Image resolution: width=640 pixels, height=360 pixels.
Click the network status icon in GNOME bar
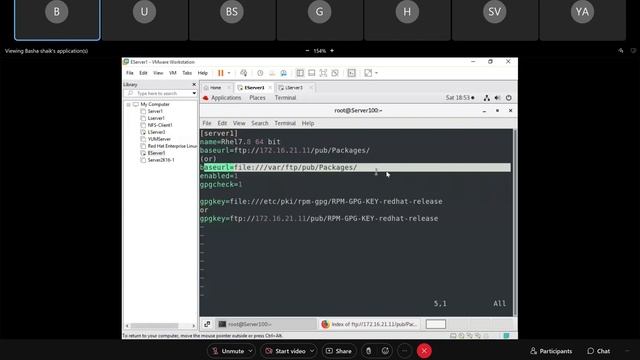click(x=487, y=98)
